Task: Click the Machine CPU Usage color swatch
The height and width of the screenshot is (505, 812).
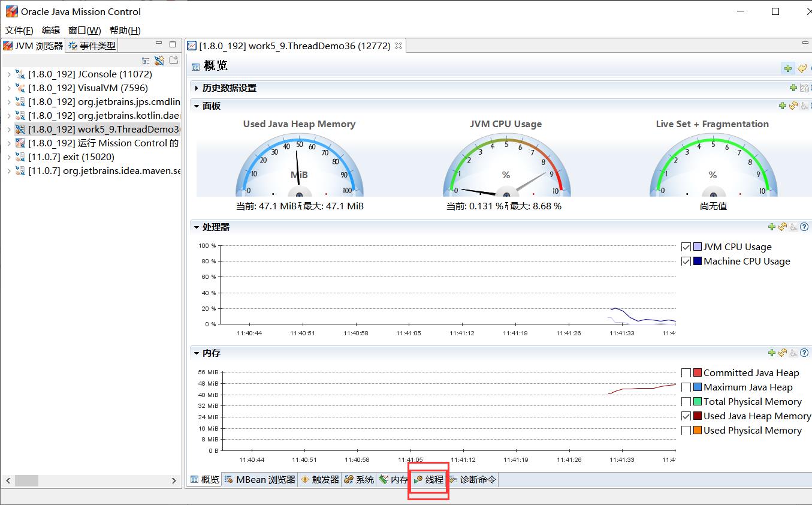Action: pyautogui.click(x=698, y=261)
